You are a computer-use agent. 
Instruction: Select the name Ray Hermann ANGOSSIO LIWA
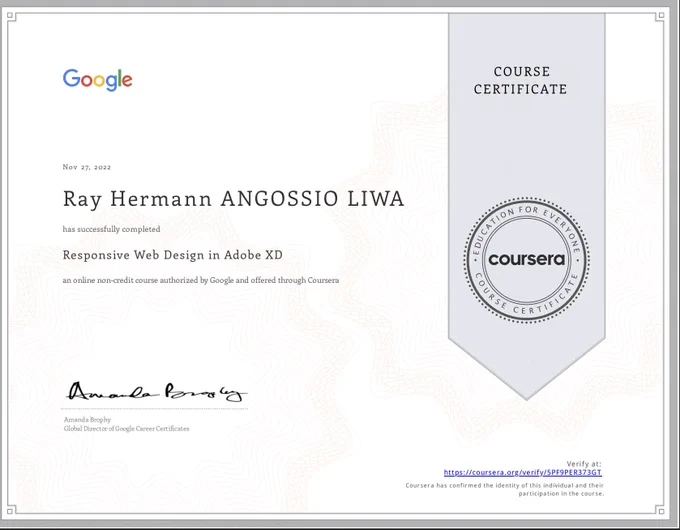[x=233, y=200]
